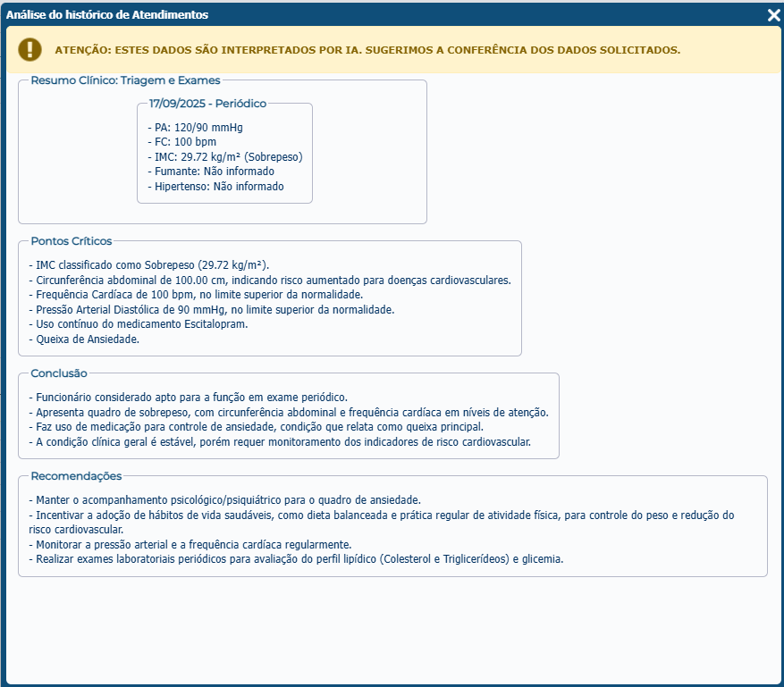Click the yellow warning exclamation icon
This screenshot has width=784, height=687.
click(x=30, y=49)
